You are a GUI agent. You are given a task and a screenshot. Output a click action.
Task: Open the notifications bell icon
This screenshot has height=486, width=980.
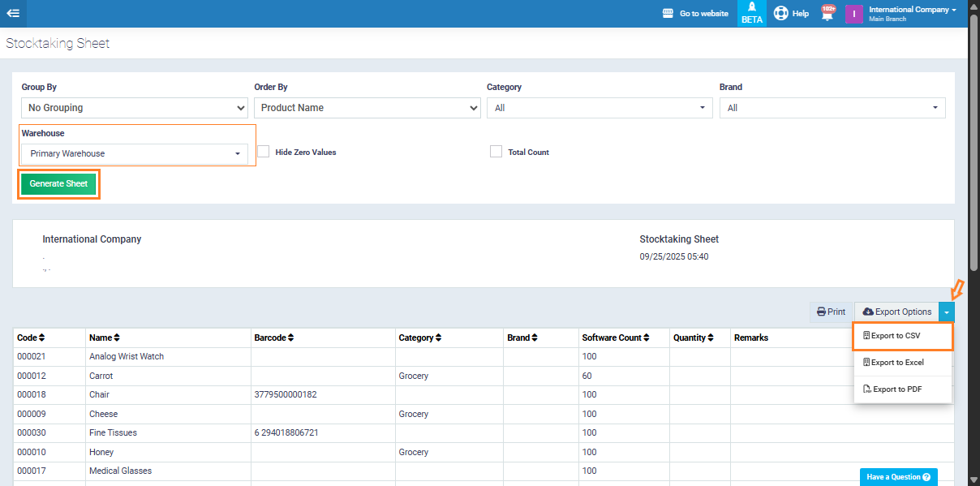[827, 14]
